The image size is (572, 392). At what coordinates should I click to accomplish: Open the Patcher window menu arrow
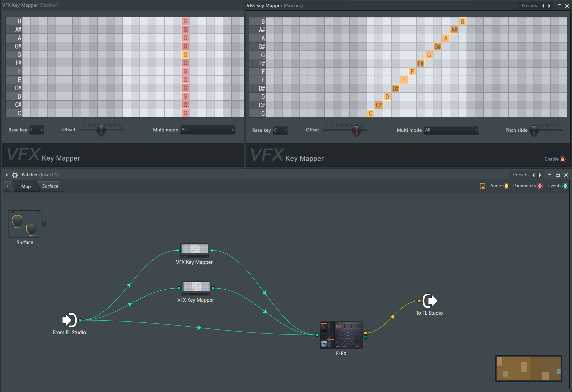pos(7,175)
